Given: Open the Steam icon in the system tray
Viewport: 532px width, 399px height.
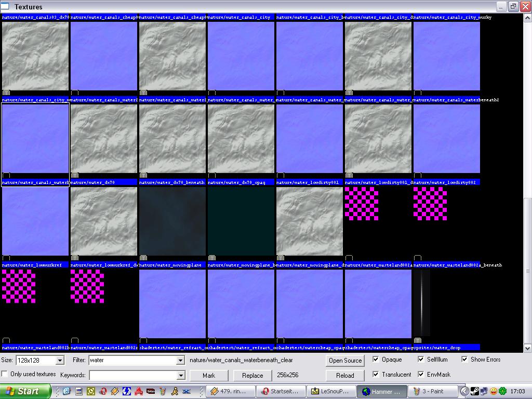Looking at the screenshot, I should [x=475, y=391].
